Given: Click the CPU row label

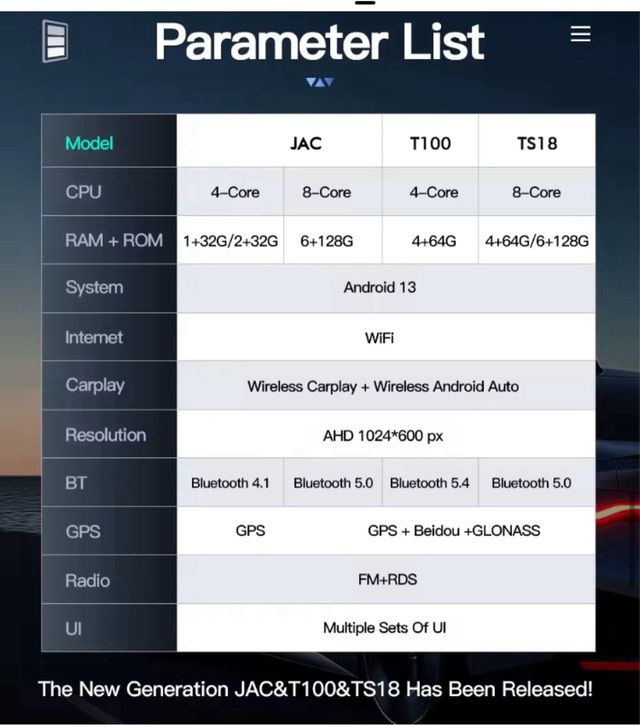Looking at the screenshot, I should pos(83,192).
